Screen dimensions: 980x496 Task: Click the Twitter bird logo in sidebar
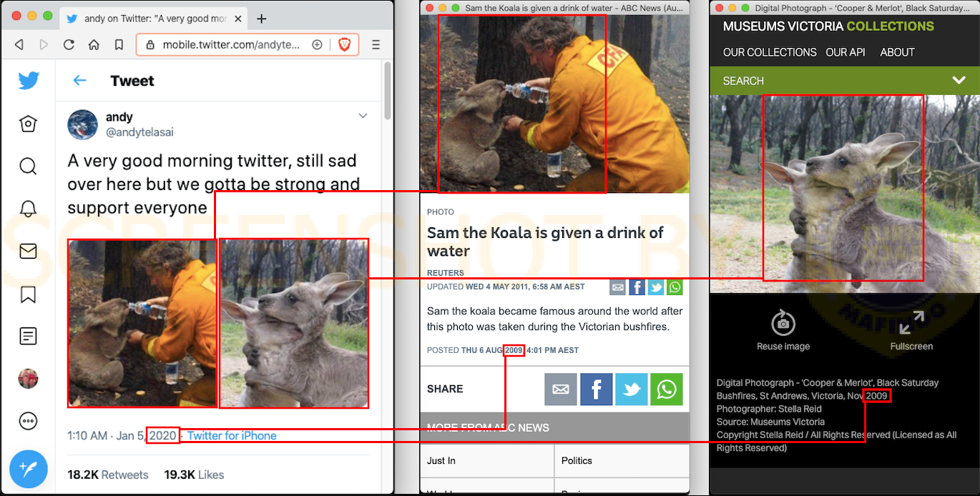click(x=29, y=80)
